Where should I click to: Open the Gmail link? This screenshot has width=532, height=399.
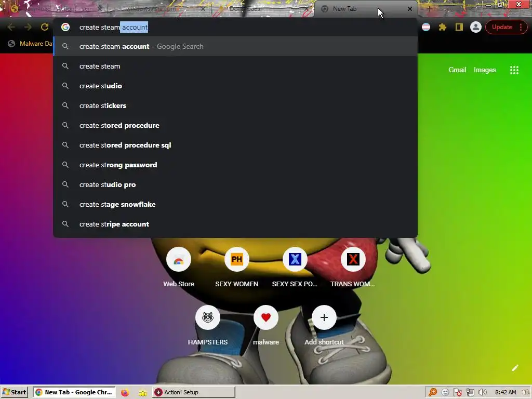[457, 70]
